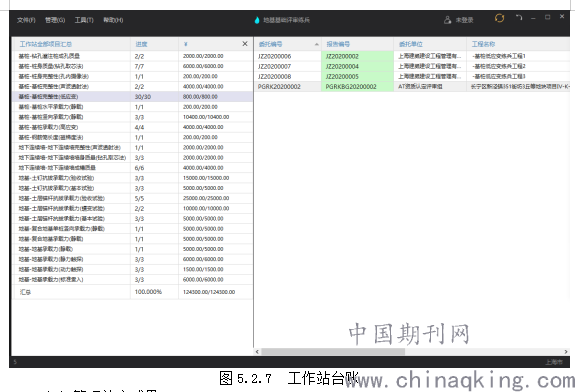Select the PGRK20200002 commission row
575x392 pixels.
[x=412, y=87]
